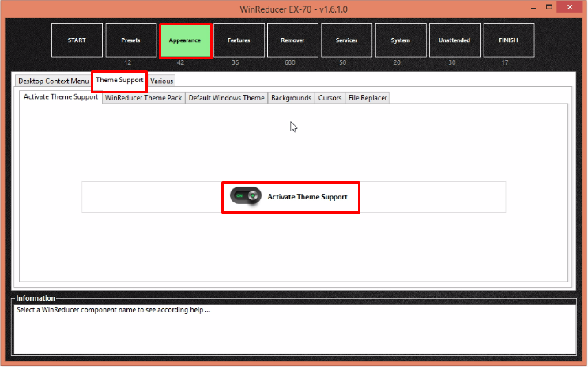Image resolution: width=588 pixels, height=367 pixels.
Task: Minimize the WinReducer window
Action: click(x=533, y=7)
